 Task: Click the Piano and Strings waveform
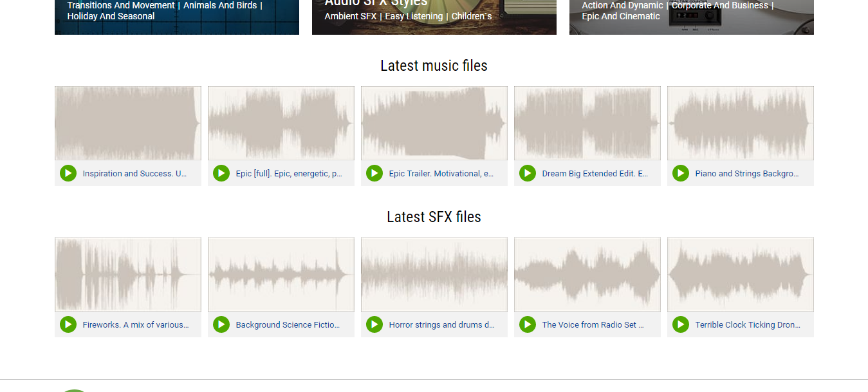tap(741, 123)
